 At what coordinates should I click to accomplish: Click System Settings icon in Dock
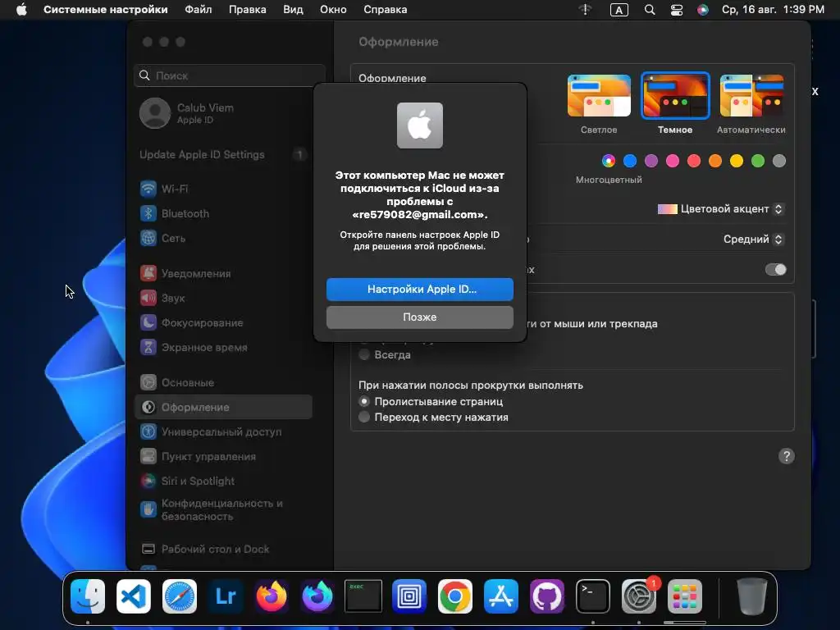(638, 596)
